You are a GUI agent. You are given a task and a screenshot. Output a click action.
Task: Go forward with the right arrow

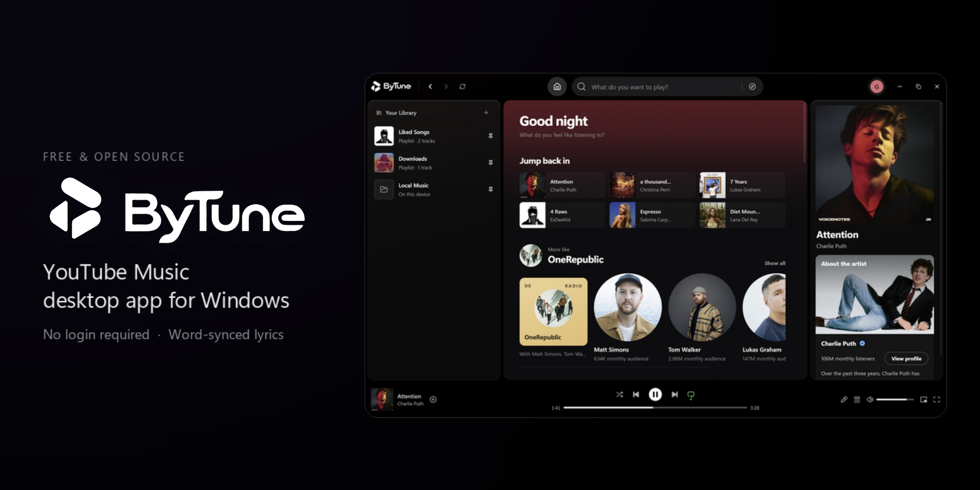point(446,86)
